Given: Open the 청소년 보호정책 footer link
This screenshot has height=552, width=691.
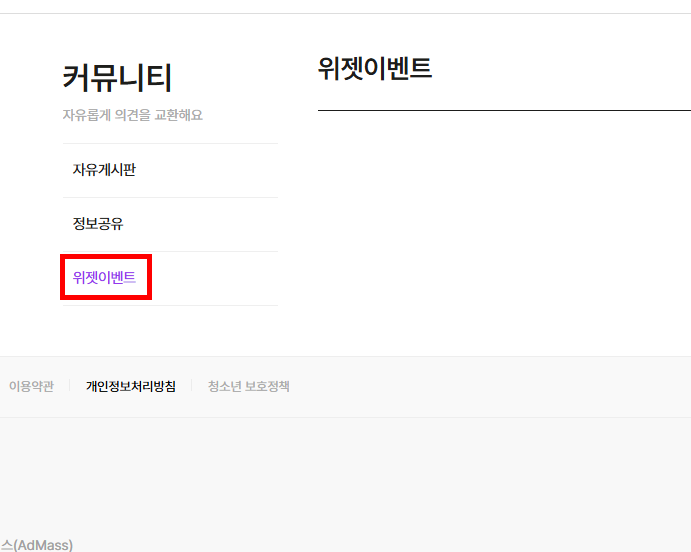Looking at the screenshot, I should tap(249, 386).
